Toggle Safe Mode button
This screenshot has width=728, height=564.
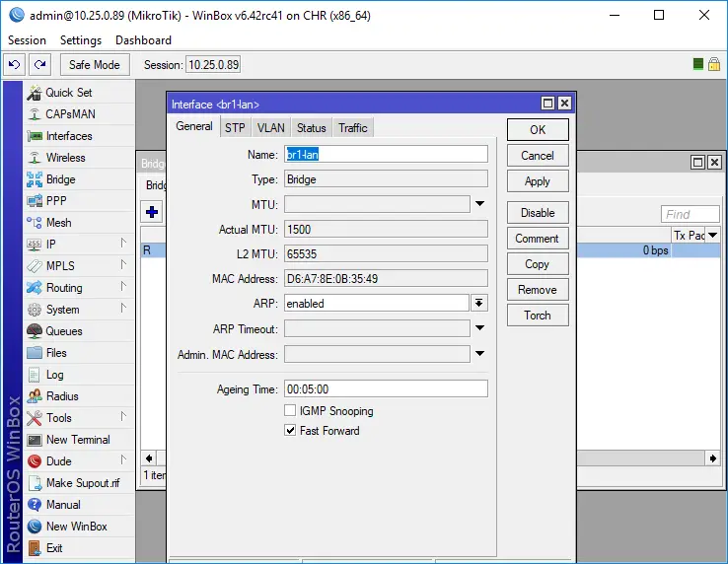95,64
